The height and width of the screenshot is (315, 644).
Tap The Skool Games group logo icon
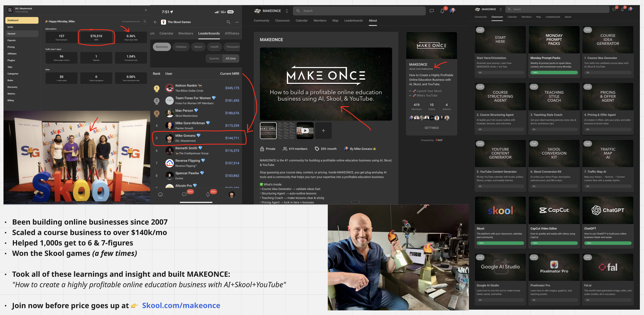(x=163, y=22)
